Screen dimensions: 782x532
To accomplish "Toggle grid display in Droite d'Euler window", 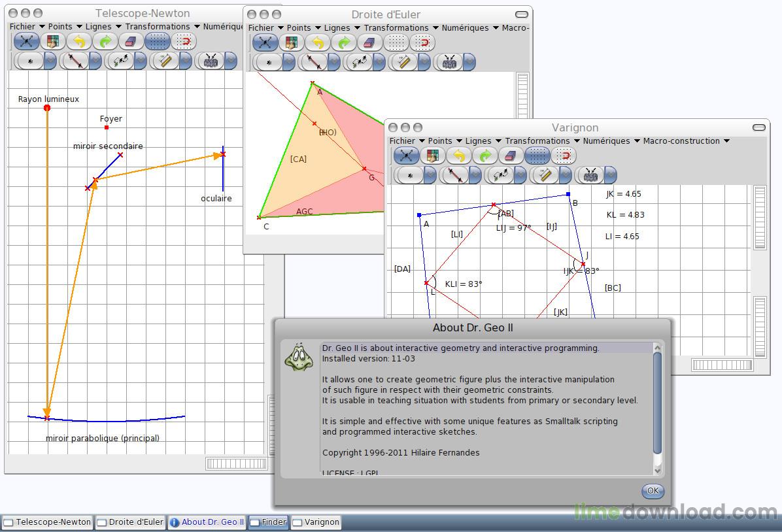I will pyautogui.click(x=396, y=43).
